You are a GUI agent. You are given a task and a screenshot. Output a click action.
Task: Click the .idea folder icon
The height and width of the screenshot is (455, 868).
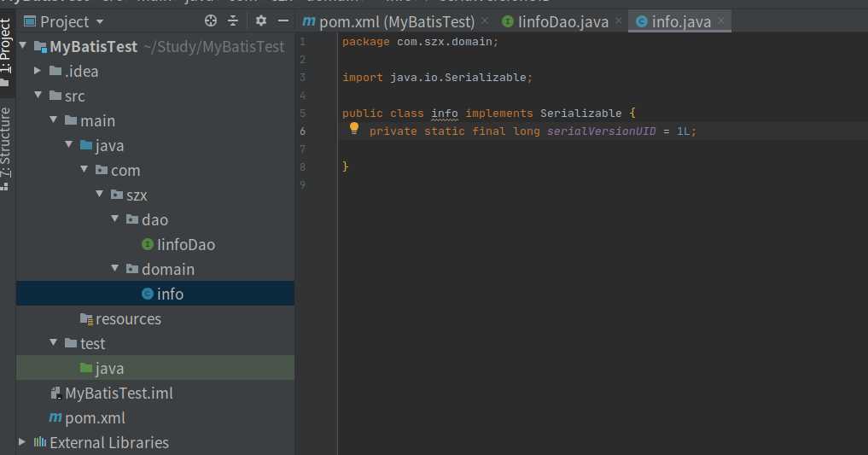55,71
